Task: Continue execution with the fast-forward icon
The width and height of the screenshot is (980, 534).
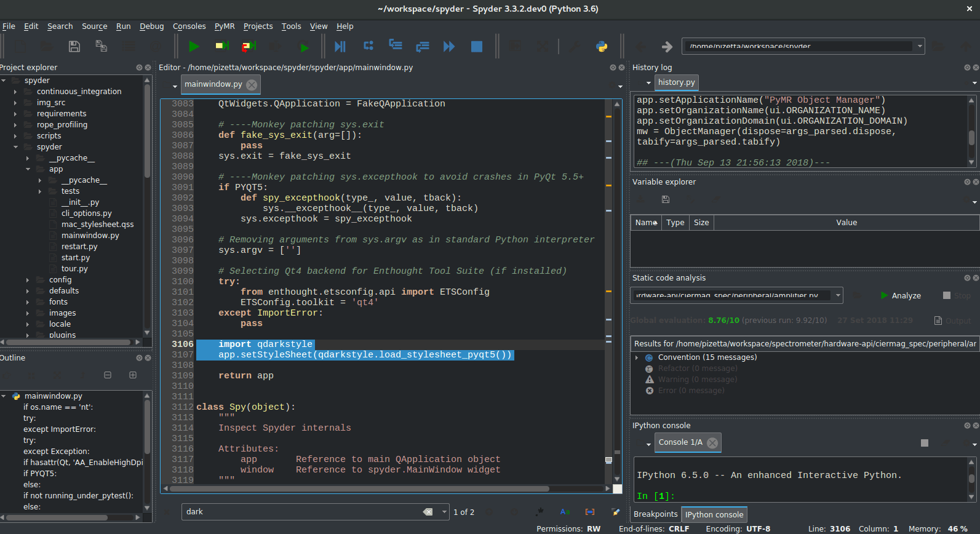Action: click(x=449, y=46)
